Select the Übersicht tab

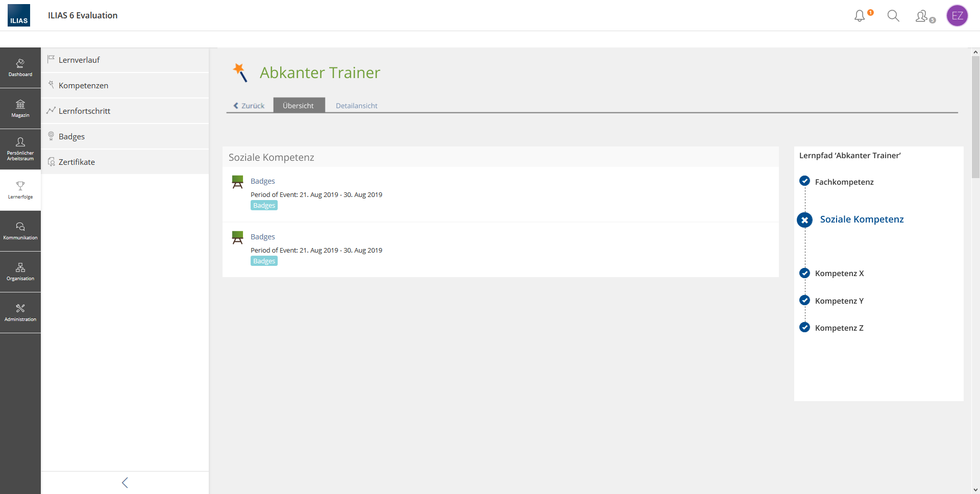click(x=299, y=105)
